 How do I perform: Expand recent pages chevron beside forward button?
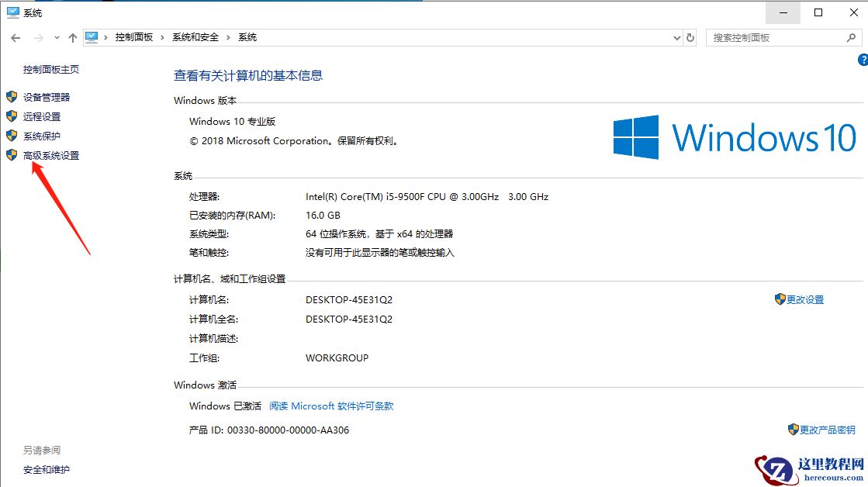click(x=56, y=36)
